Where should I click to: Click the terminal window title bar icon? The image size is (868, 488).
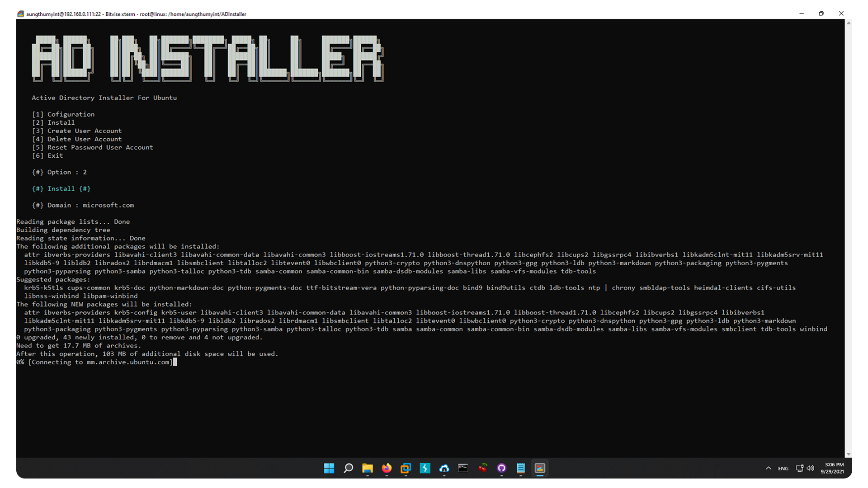pos(20,14)
